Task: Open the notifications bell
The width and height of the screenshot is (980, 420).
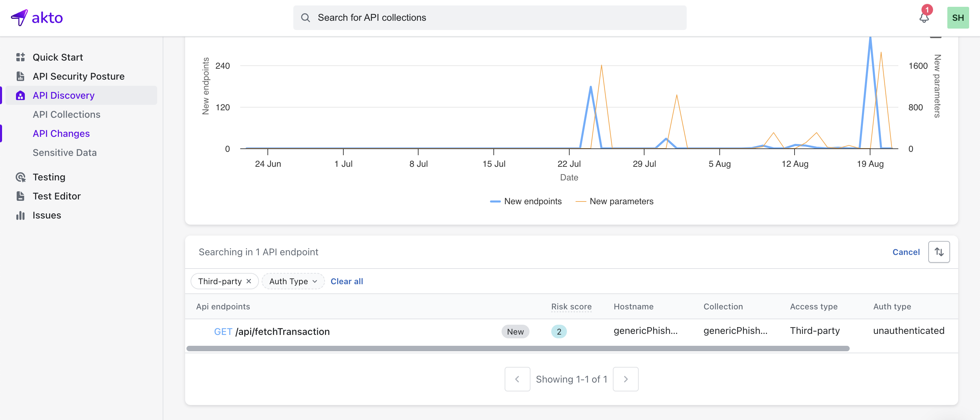Action: (x=924, y=17)
